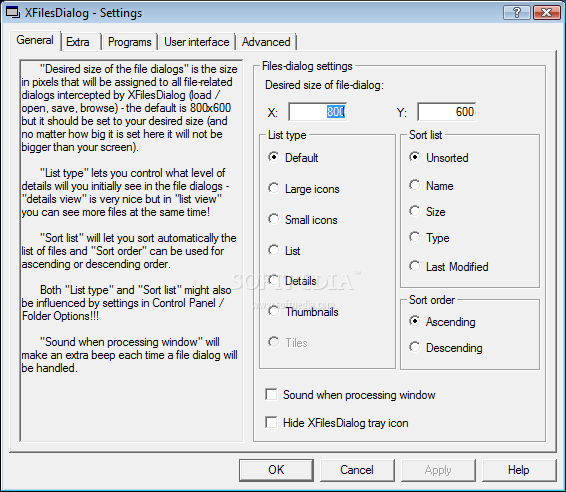The height and width of the screenshot is (492, 566).
Task: Click the "List type" group label
Action: [x=287, y=135]
